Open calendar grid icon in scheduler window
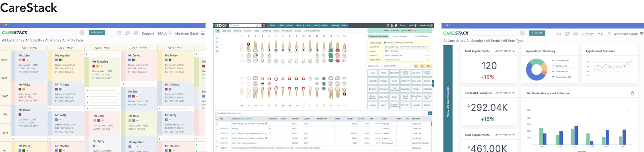This screenshot has height=152, width=644. 119,33
